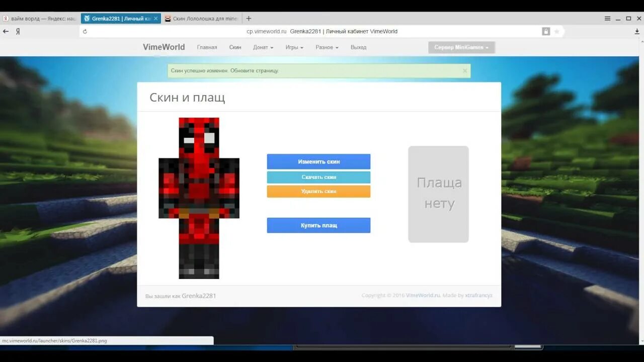
Task: Click the Grenka2281 username in footer
Action: (x=199, y=296)
